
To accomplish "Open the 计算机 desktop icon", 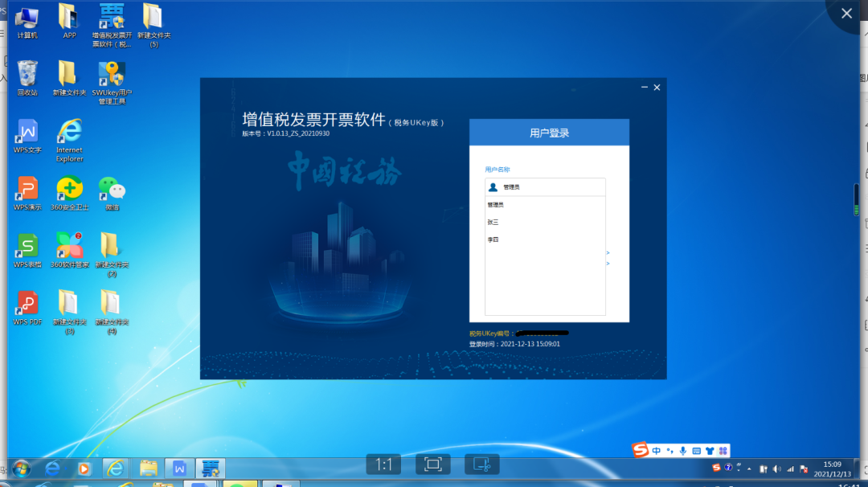I will click(27, 23).
